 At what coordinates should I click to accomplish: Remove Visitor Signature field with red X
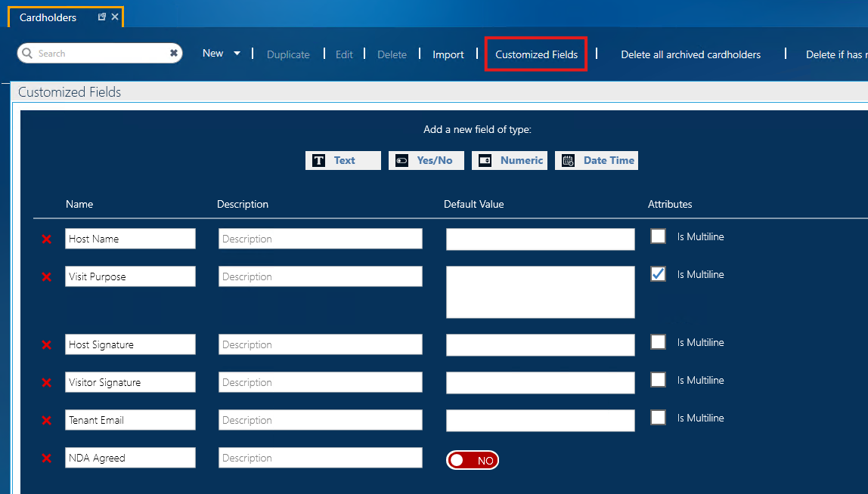pyautogui.click(x=47, y=382)
